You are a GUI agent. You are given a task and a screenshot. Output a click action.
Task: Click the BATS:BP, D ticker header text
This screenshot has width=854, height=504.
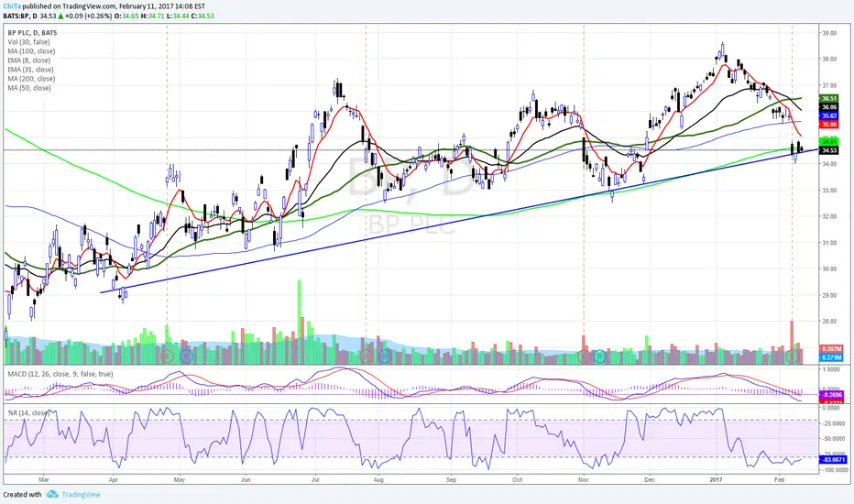[20, 16]
